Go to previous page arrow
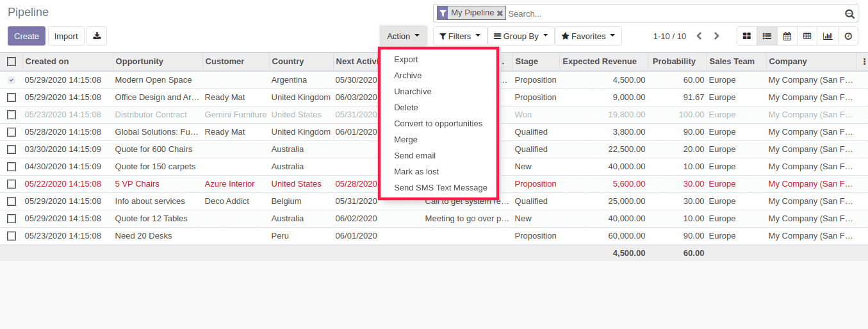This screenshot has height=329, width=868. pos(699,36)
